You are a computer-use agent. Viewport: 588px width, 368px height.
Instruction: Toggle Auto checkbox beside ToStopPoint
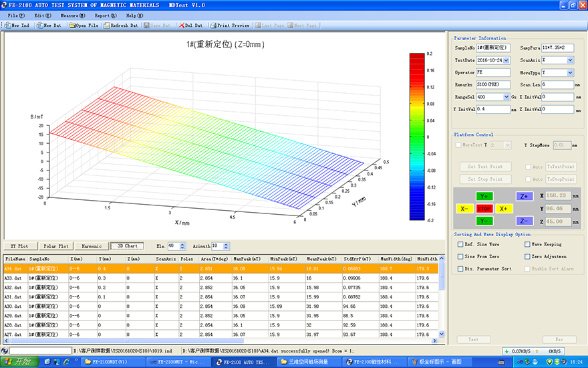click(528, 179)
